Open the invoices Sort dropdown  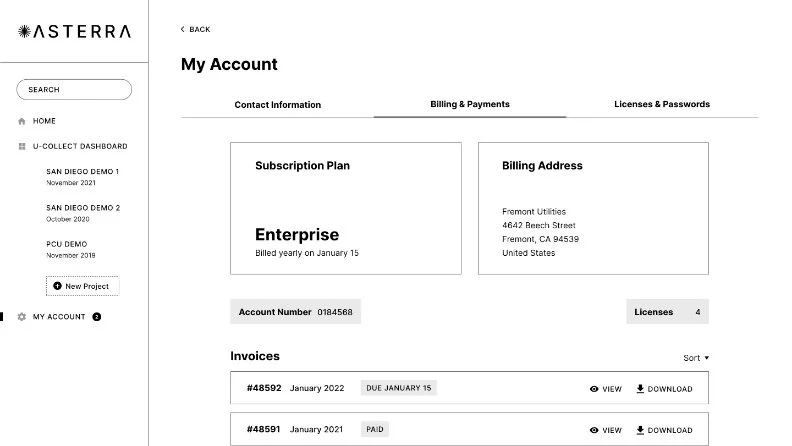696,358
